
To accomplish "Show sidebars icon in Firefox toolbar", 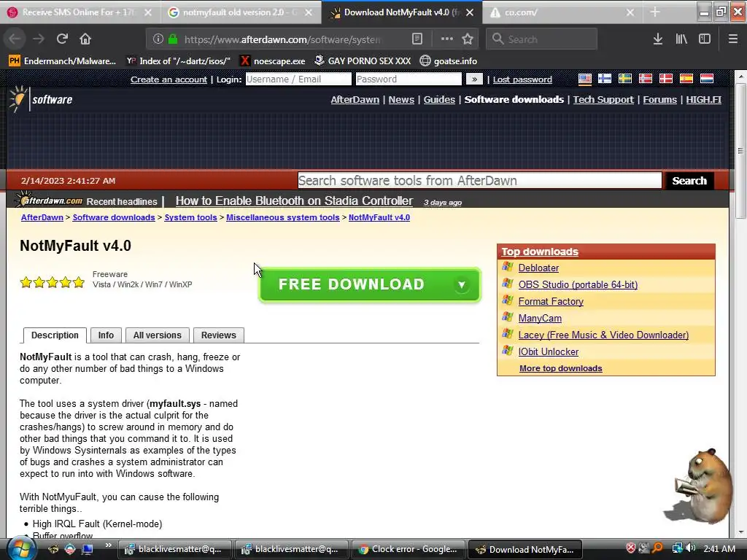I will click(x=705, y=39).
